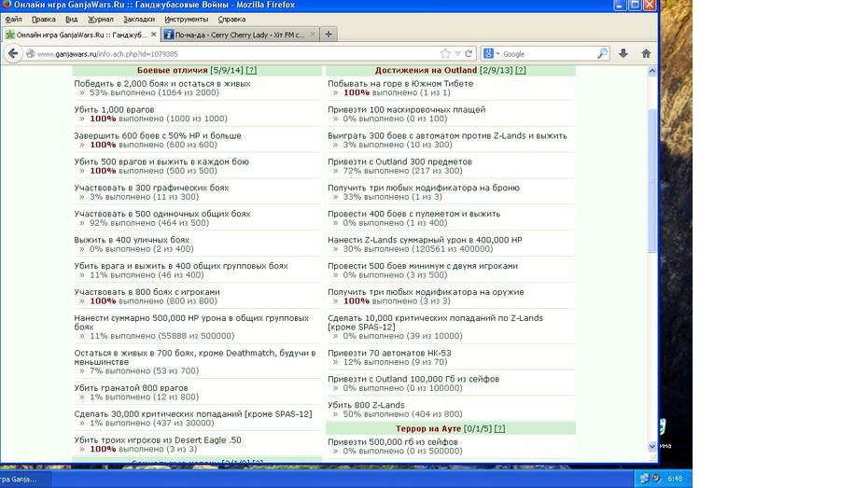Open help link next to Боевые отличия
Viewport: 868px width, 488px height.
[251, 70]
